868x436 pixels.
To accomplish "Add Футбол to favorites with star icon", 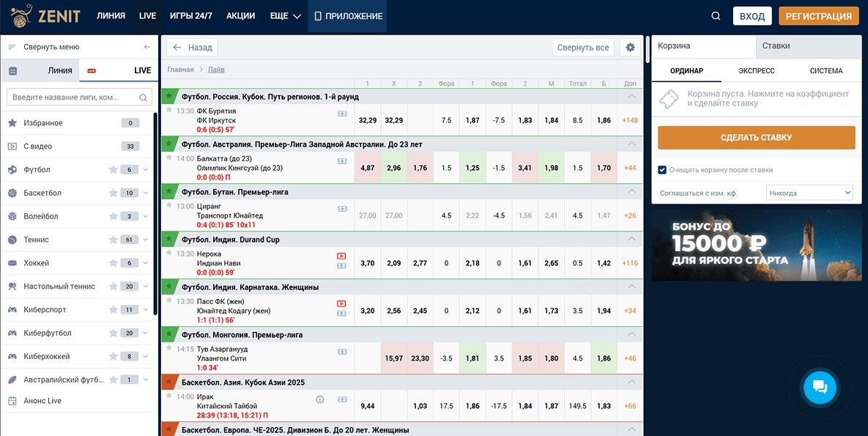I will [113, 170].
